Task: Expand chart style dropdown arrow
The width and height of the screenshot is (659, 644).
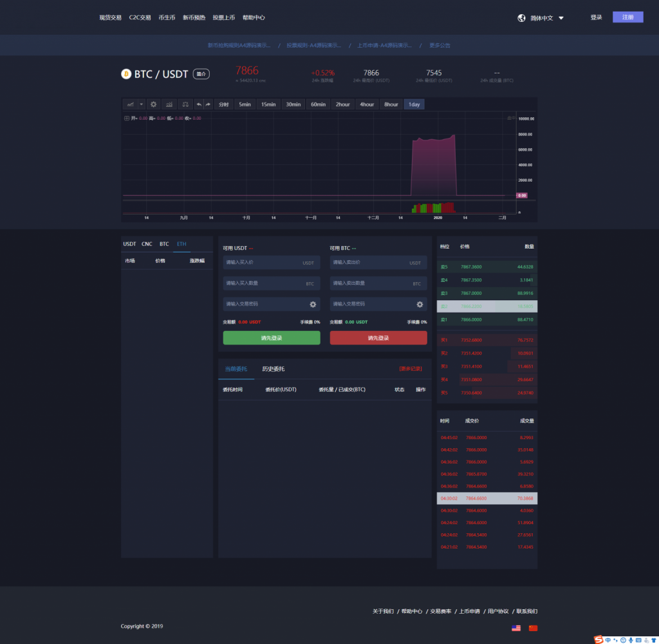Action: click(x=142, y=104)
